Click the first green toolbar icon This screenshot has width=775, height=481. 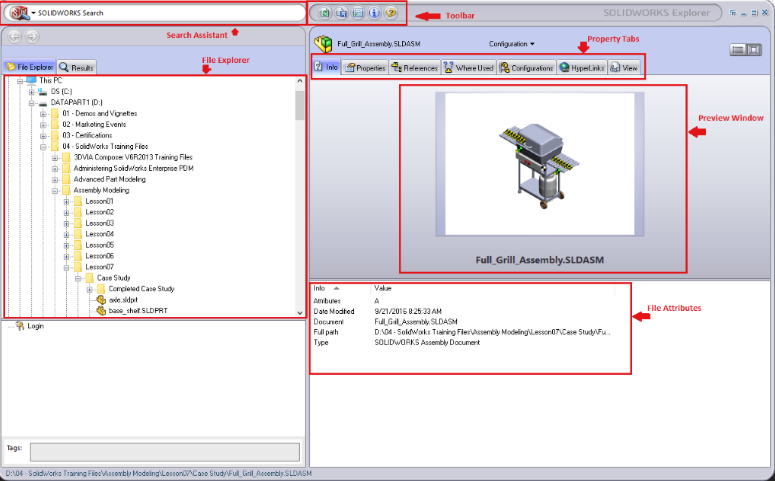323,13
